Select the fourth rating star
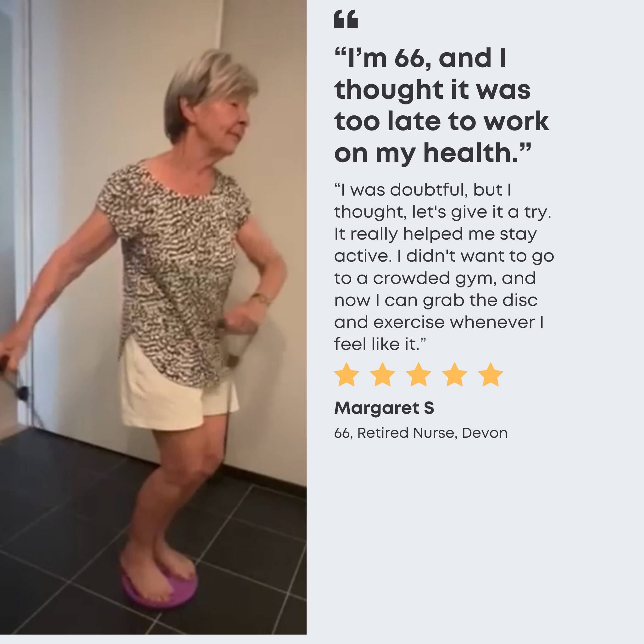Viewport: 644px width, 644px height. [x=454, y=375]
